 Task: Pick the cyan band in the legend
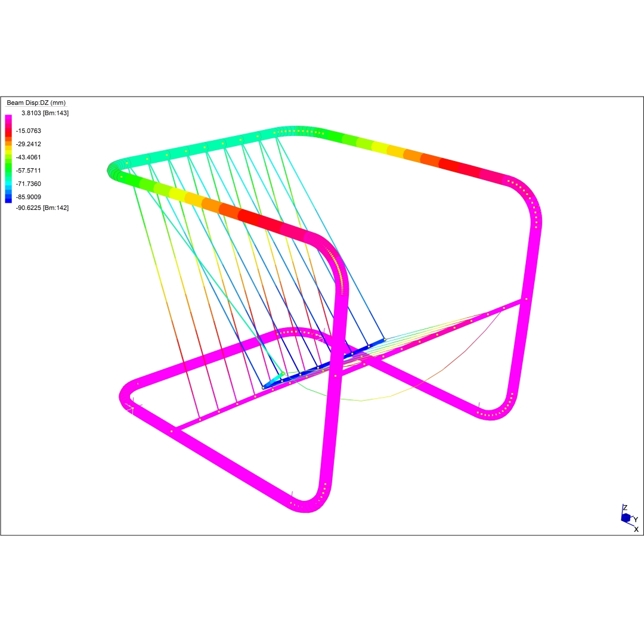(8, 181)
